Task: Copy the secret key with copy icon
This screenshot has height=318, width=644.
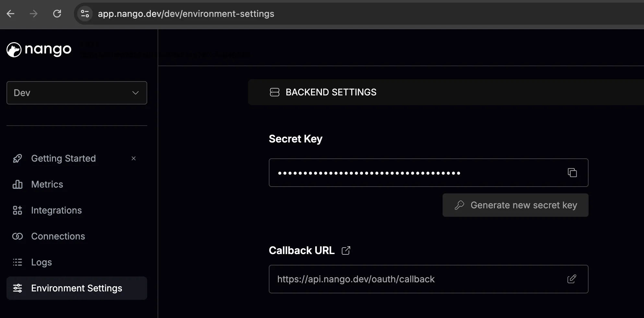Action: (x=572, y=173)
